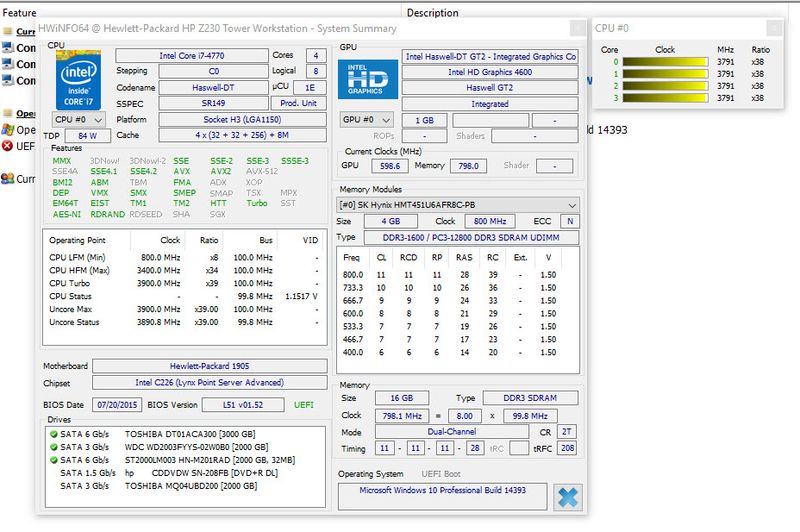This screenshot has height=532, width=800.
Task: Click the Description column header in background window
Action: tap(433, 13)
